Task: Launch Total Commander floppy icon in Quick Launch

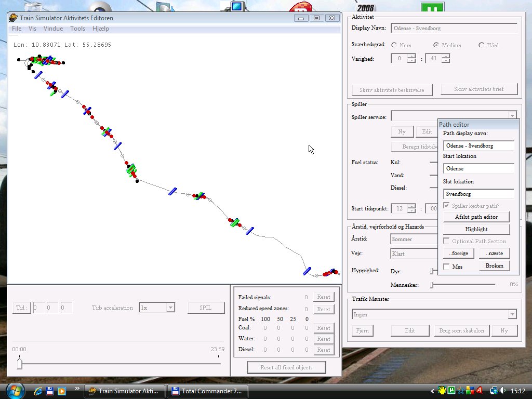Action: pyautogui.click(x=50, y=391)
